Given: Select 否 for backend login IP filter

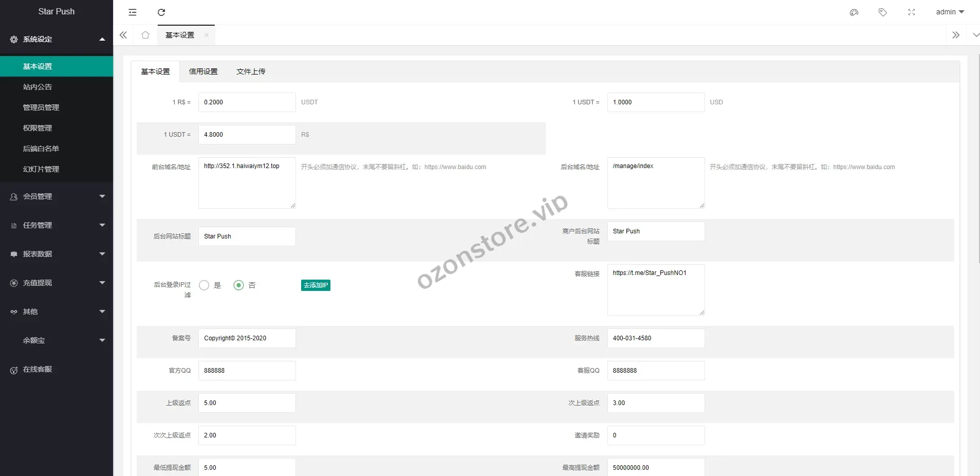Looking at the screenshot, I should pos(238,285).
